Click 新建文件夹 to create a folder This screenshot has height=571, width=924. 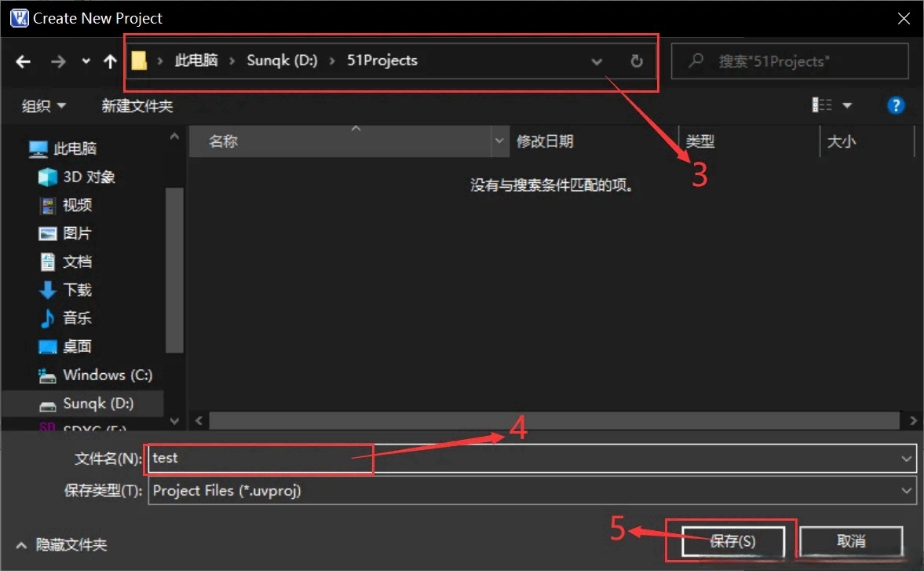[x=137, y=104]
